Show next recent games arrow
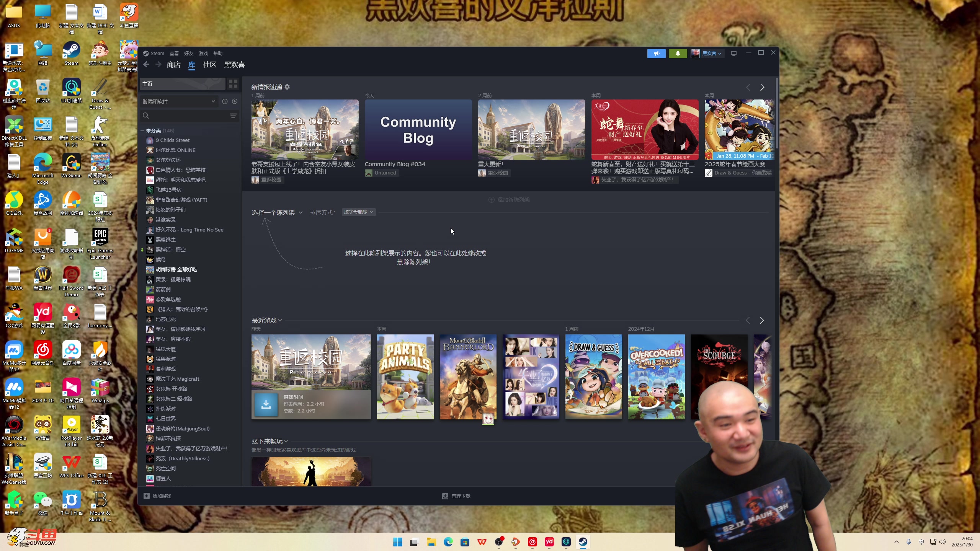 pyautogui.click(x=762, y=320)
